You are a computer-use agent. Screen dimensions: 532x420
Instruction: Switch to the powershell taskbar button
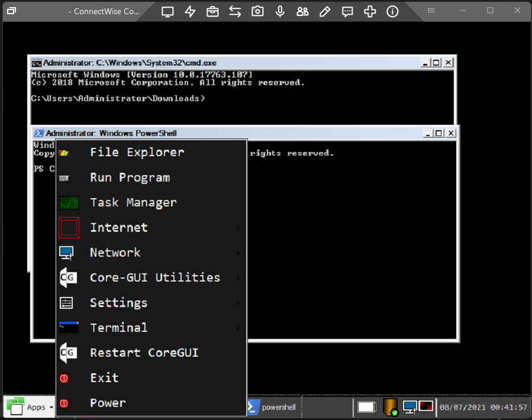tap(272, 407)
